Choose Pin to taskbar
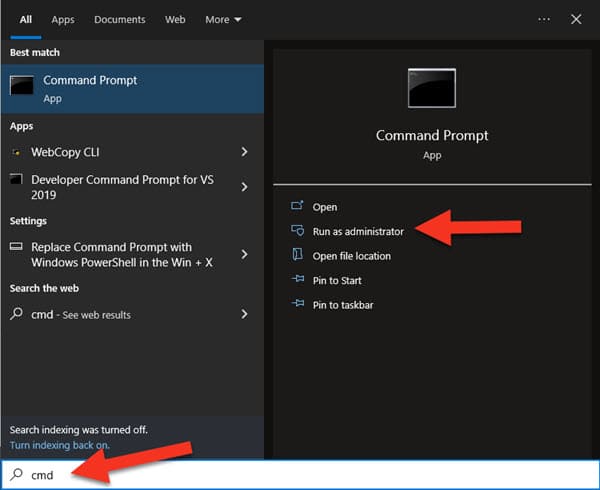 343,305
